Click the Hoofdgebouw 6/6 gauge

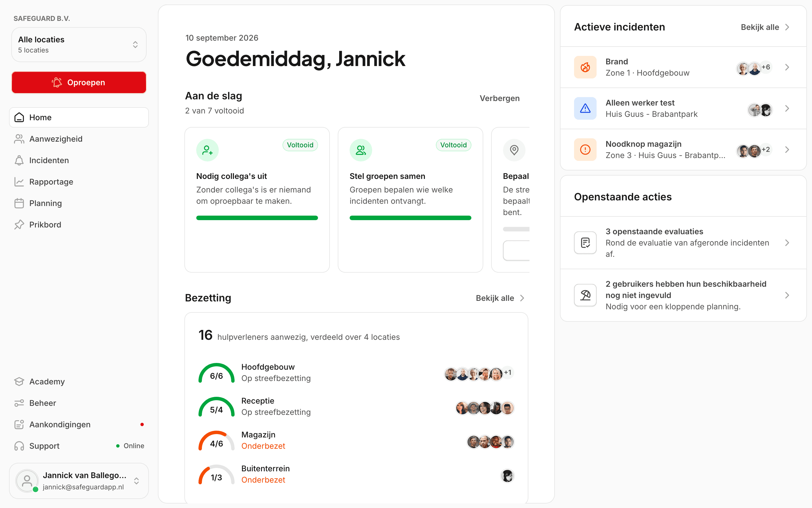coord(217,373)
